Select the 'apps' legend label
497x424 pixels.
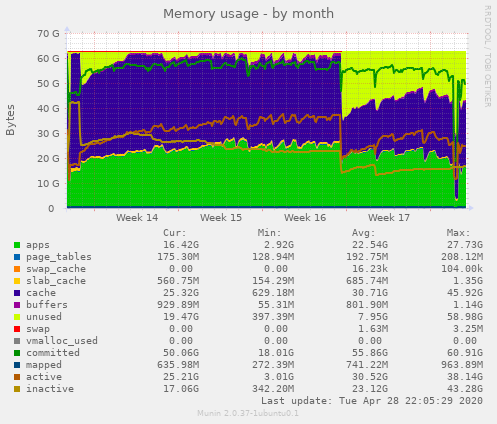pos(38,245)
